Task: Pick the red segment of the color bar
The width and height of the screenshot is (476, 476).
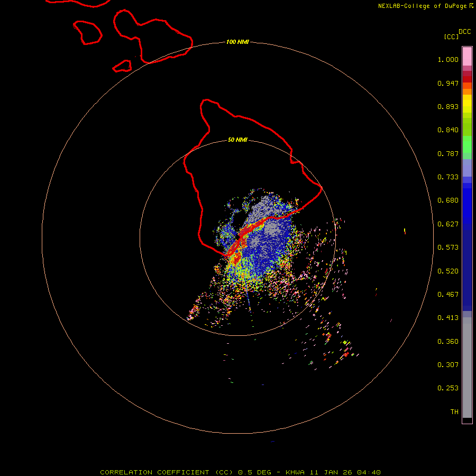Action: (x=467, y=79)
